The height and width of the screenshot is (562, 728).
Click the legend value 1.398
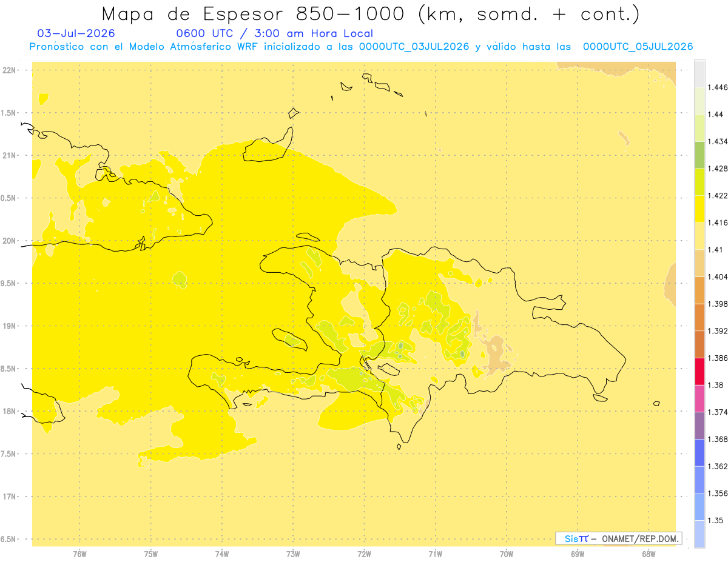pos(717,304)
